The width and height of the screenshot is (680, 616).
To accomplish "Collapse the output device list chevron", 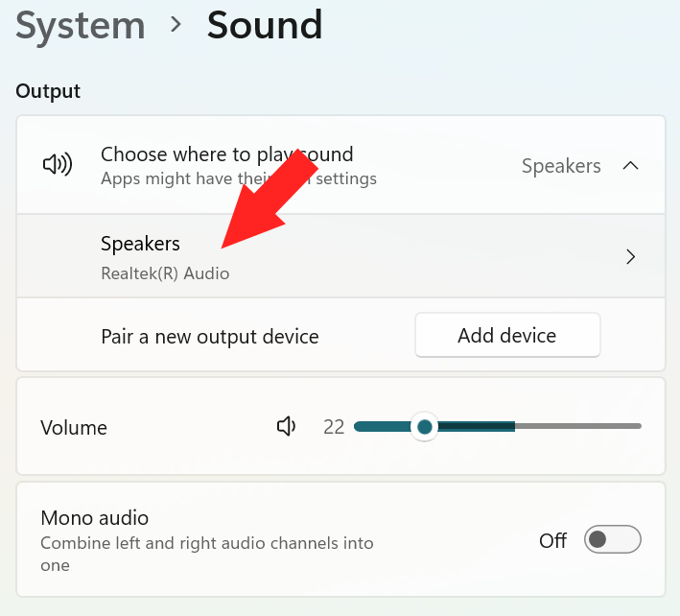I will pyautogui.click(x=630, y=166).
